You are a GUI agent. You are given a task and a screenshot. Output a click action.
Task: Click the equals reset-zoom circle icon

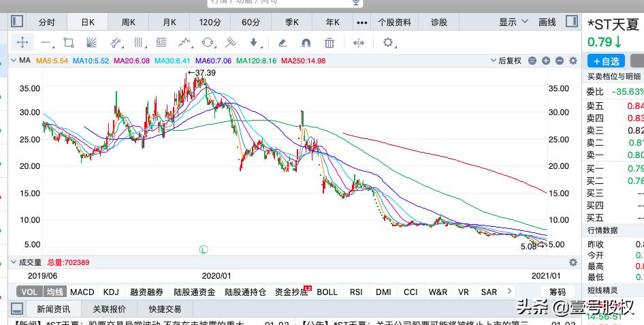pos(532,61)
